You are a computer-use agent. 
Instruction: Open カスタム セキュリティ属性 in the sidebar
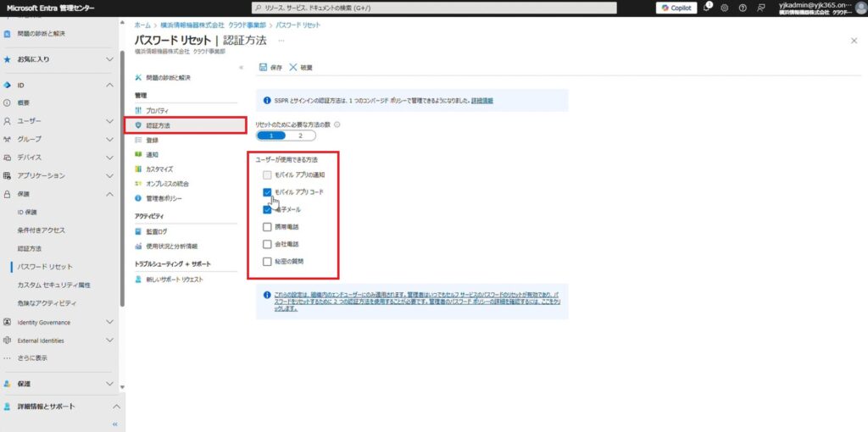coord(53,285)
